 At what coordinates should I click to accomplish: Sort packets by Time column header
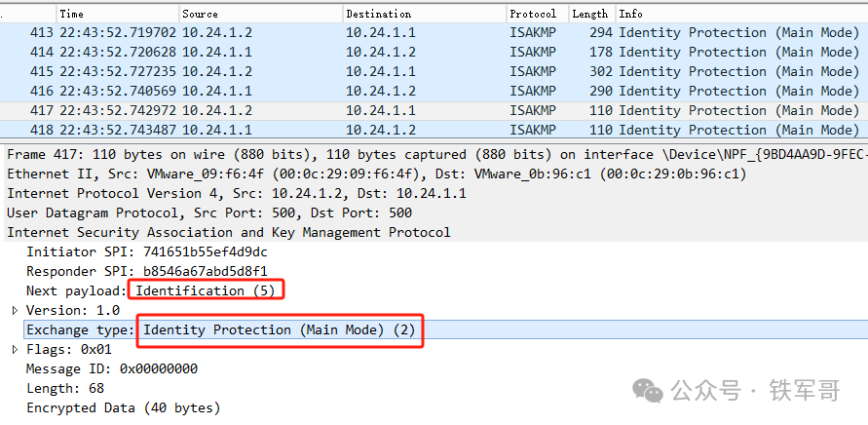pos(118,14)
